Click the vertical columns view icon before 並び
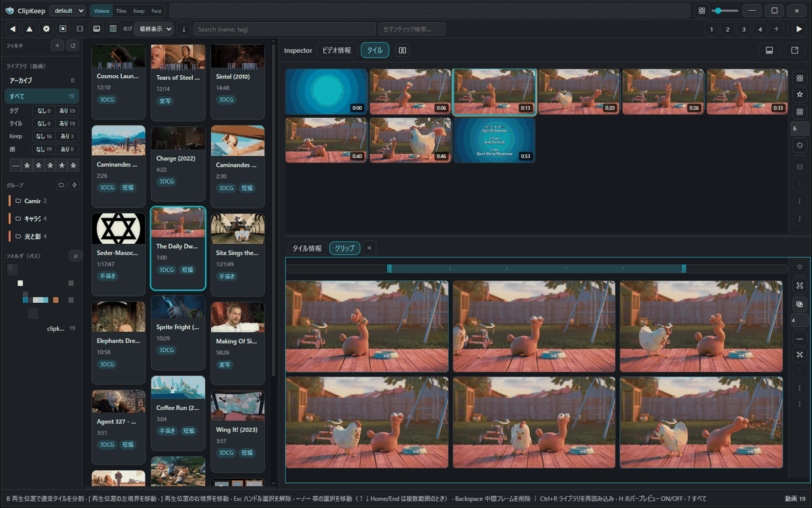This screenshot has height=508, width=812. pos(113,29)
